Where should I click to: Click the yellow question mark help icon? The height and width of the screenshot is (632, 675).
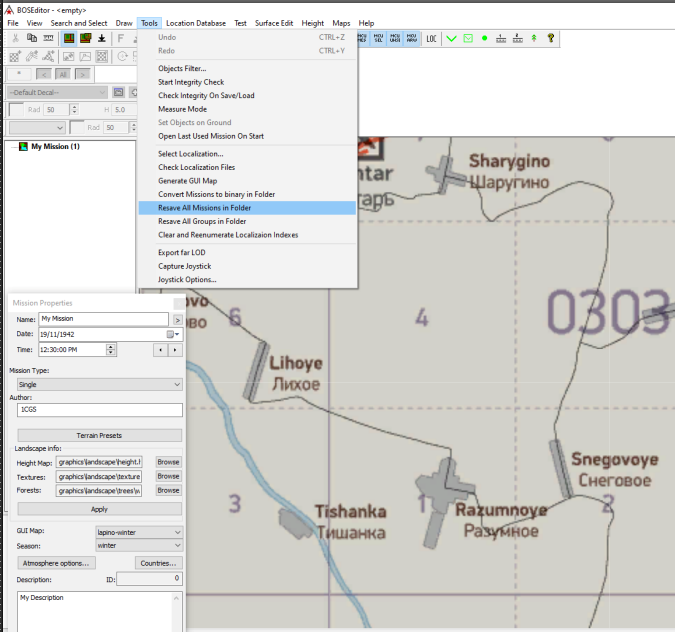coord(550,39)
